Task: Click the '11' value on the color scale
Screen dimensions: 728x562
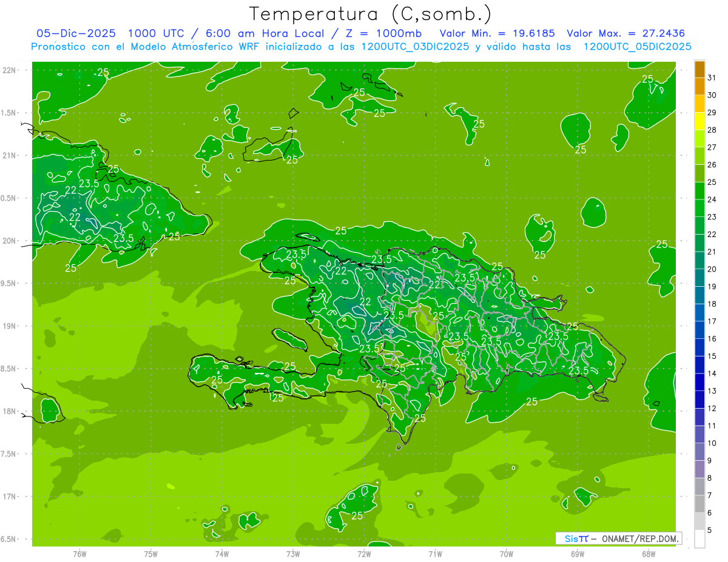Action: [712, 426]
